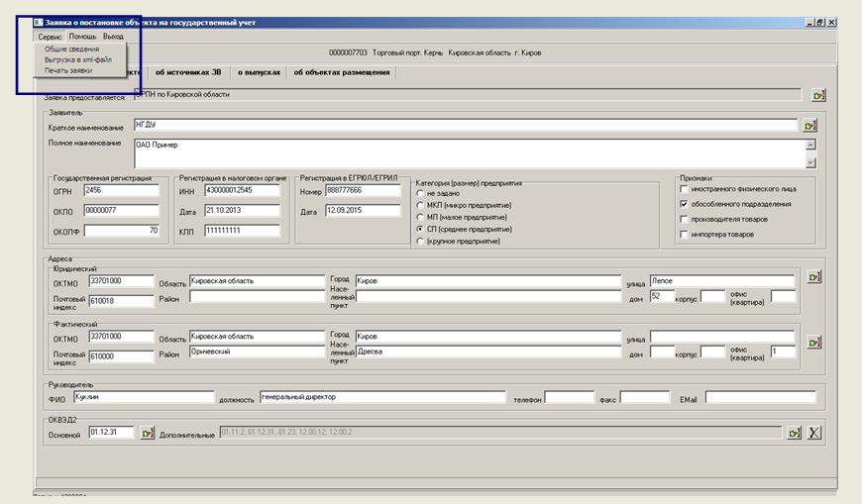Open the 'Помощь' menu
The image size is (862, 504).
tap(82, 36)
